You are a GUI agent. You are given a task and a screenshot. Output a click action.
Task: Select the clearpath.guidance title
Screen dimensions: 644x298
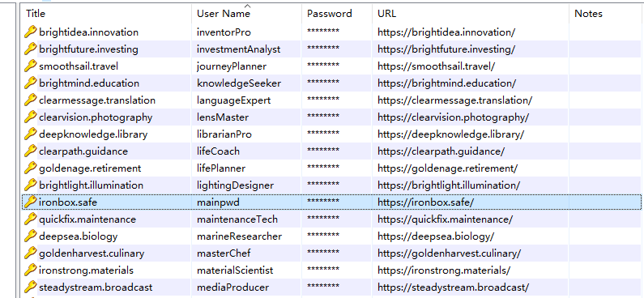pos(83,151)
